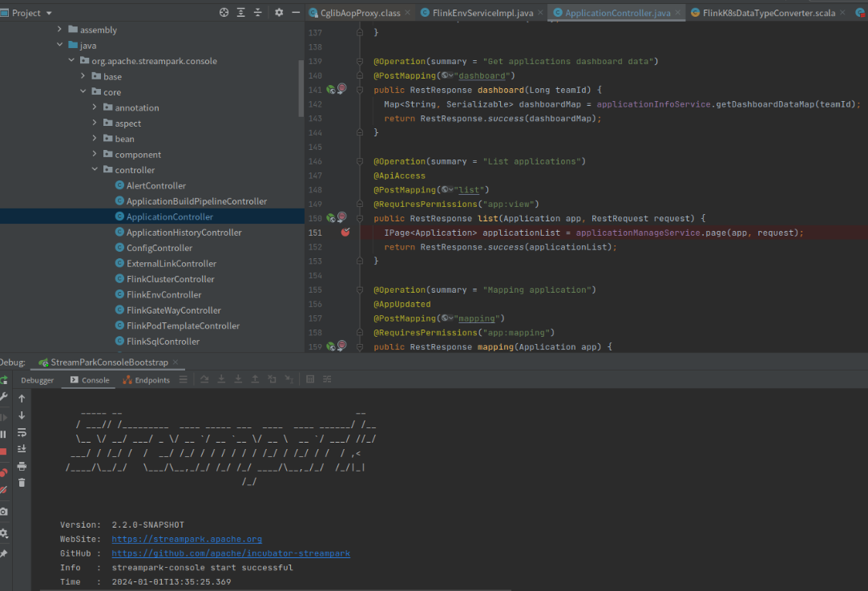Click the Collapse All icon in Project panel
The width and height of the screenshot is (868, 591).
tap(257, 13)
